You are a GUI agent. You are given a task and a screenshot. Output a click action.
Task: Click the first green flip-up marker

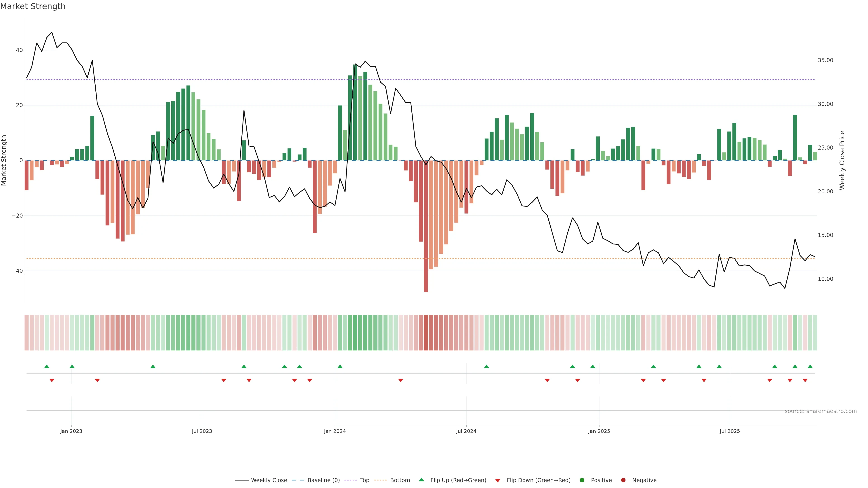click(47, 366)
